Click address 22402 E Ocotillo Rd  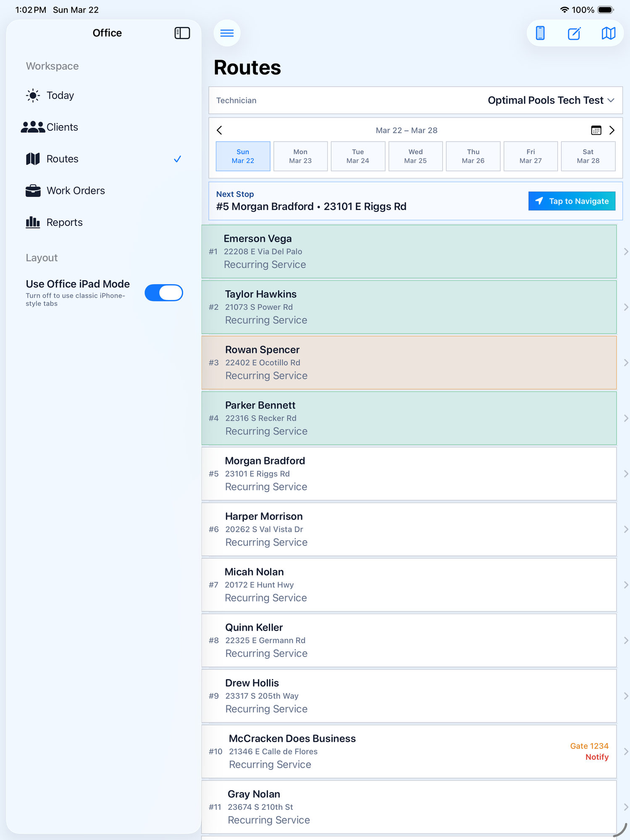point(262,362)
